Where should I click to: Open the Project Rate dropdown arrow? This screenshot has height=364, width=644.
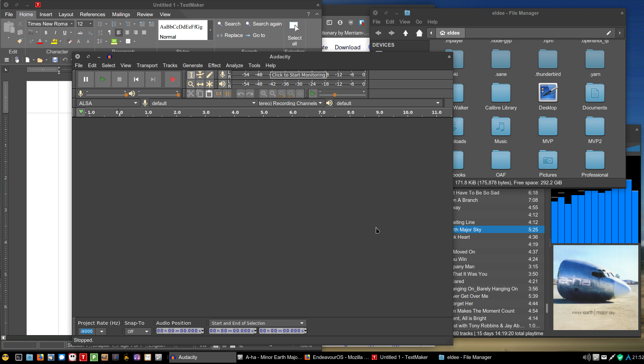click(x=102, y=331)
